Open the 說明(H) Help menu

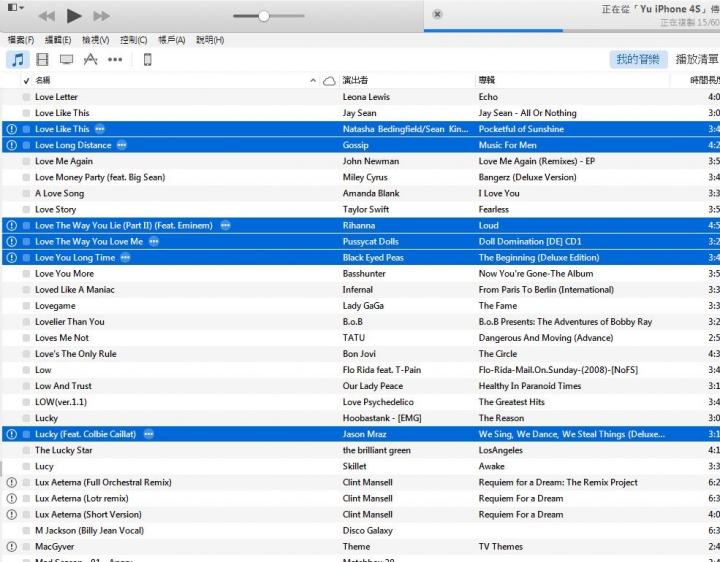[x=210, y=40]
